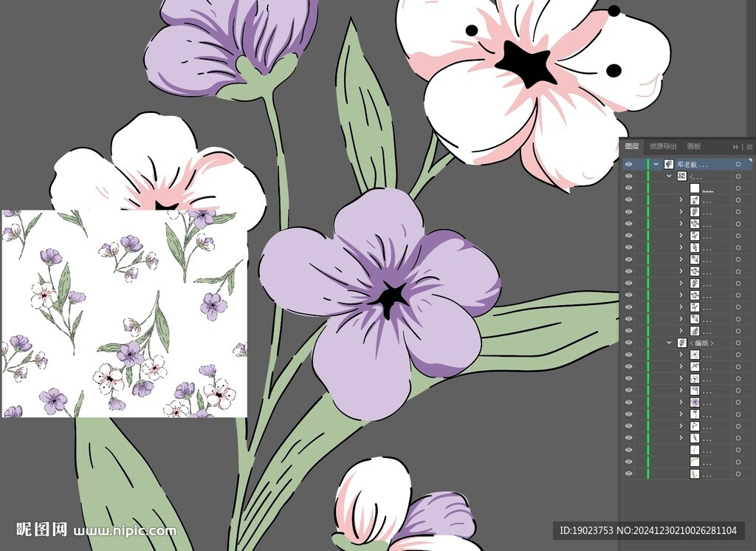This screenshot has height=551, width=756.
Task: Hide the bottom-most item in layer list
Action: pos(629,473)
